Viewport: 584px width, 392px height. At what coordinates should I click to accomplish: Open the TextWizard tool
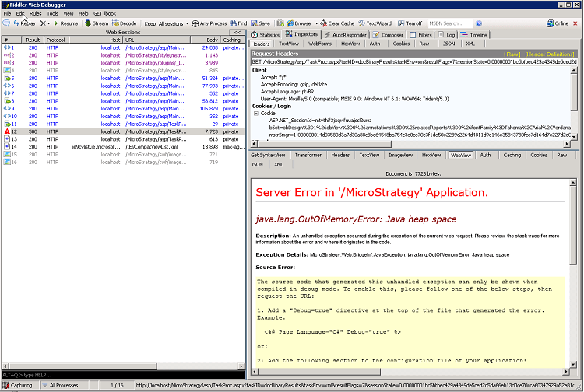375,23
